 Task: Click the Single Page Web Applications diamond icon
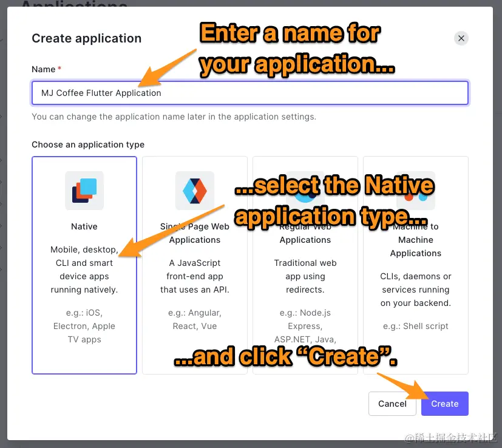[194, 189]
